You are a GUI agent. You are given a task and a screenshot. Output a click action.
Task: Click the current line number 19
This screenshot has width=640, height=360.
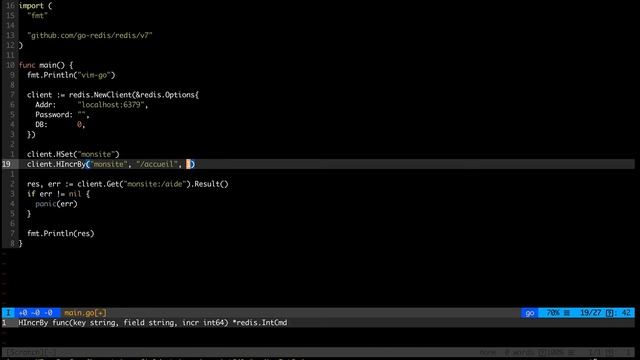tap(7, 164)
